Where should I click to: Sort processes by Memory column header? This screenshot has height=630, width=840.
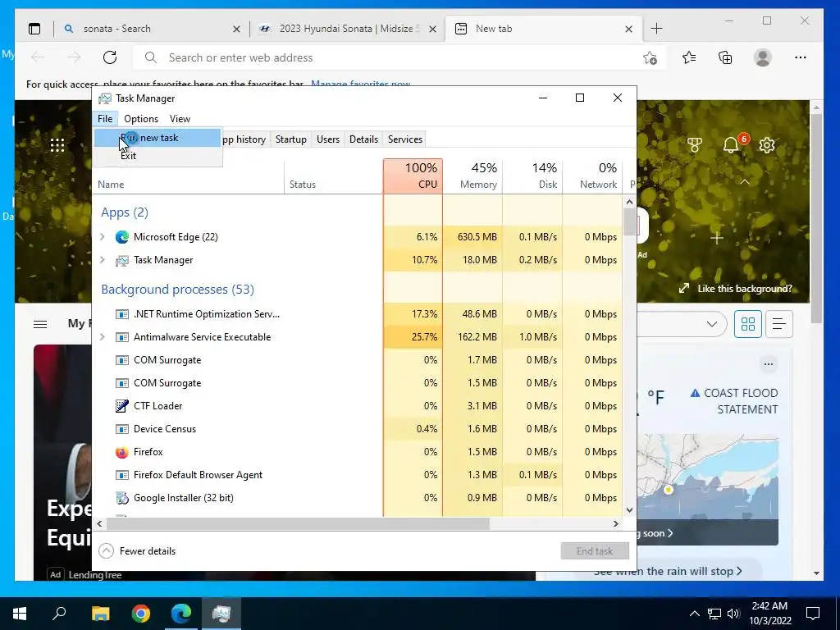pos(472,176)
